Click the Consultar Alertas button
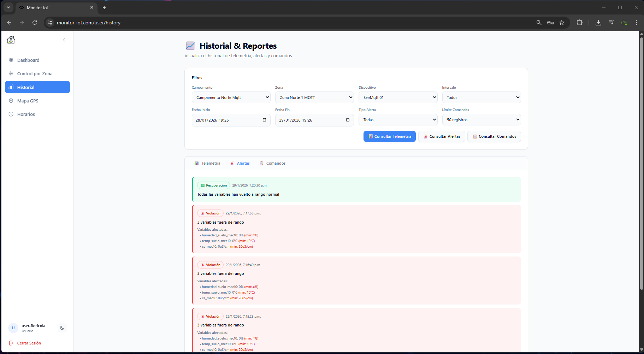Image resolution: width=644 pixels, height=354 pixels. point(442,136)
